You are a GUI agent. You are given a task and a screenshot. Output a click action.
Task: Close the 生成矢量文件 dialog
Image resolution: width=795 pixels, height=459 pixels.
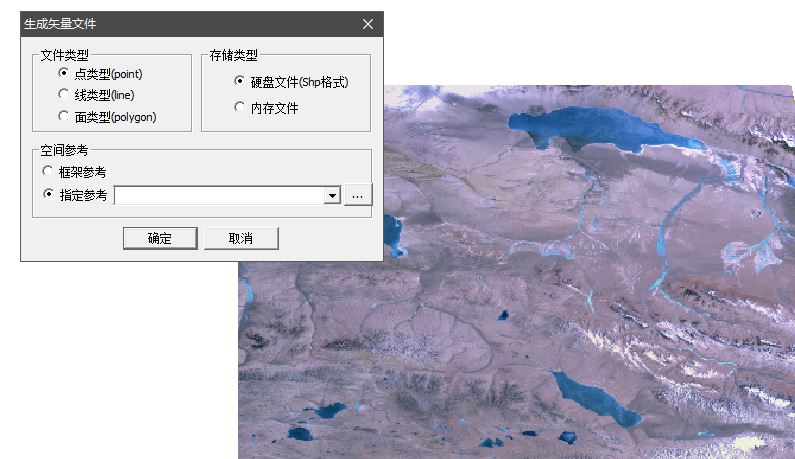click(368, 24)
